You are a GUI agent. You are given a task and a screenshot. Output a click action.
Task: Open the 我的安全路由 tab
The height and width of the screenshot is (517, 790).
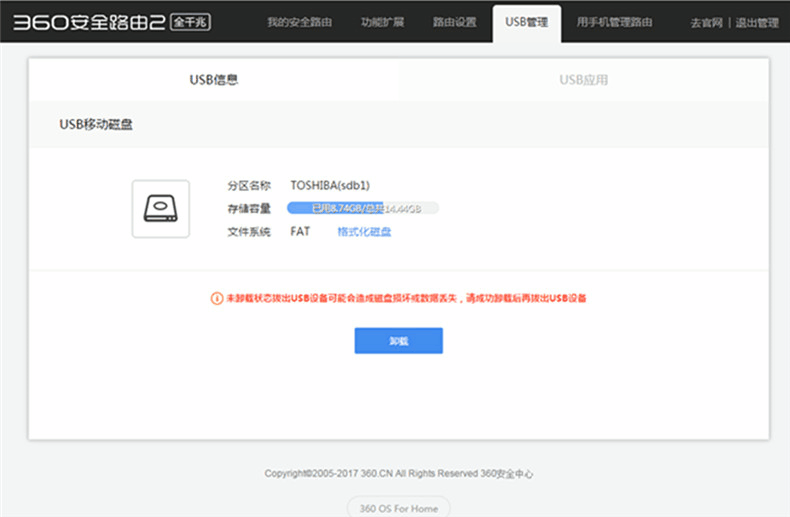(299, 22)
